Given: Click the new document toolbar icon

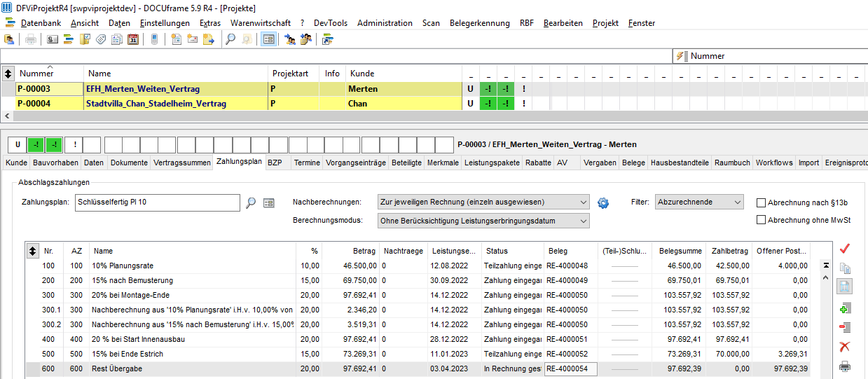Looking at the screenshot, I should point(177,39).
